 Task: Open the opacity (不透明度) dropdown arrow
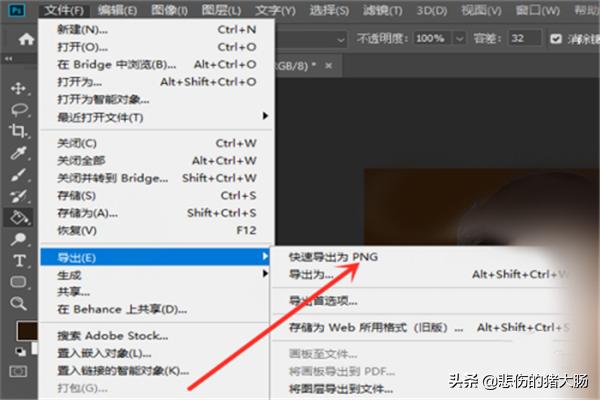pos(460,39)
